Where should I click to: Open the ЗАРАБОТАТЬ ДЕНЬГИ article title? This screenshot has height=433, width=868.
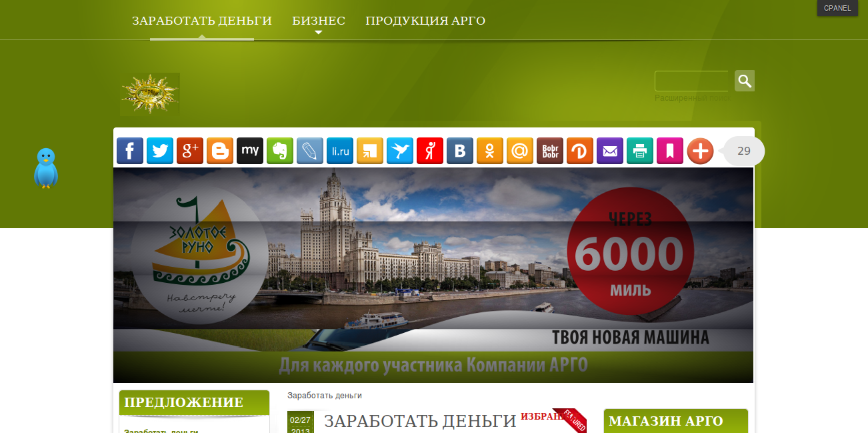point(420,421)
